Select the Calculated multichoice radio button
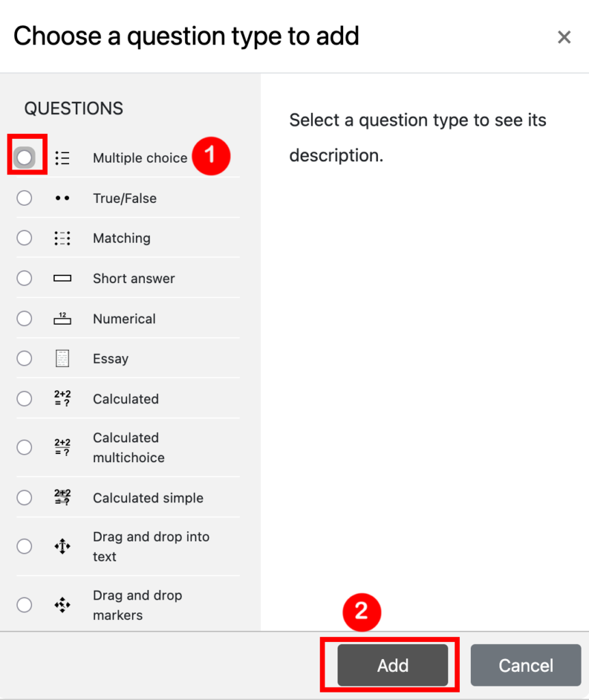The image size is (589, 700). click(25, 447)
